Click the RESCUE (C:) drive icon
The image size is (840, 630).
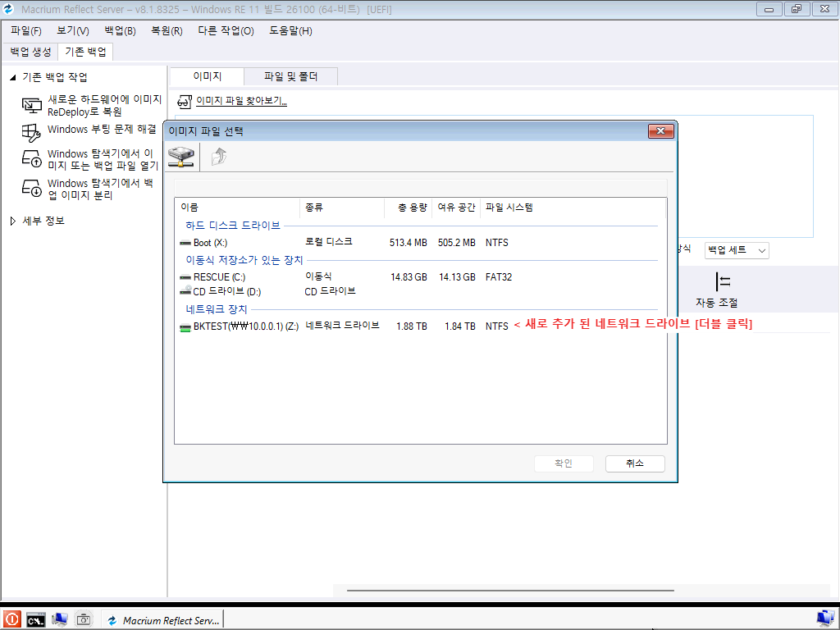(185, 277)
